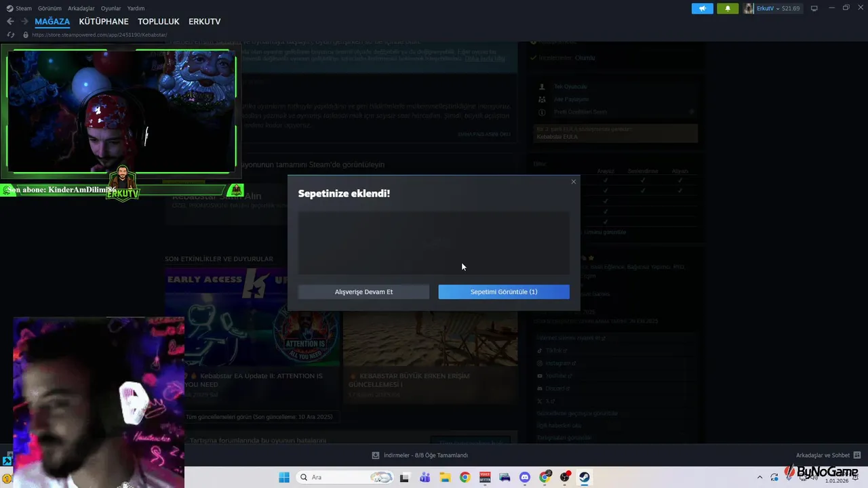Click the Windows Start button

[283, 477]
